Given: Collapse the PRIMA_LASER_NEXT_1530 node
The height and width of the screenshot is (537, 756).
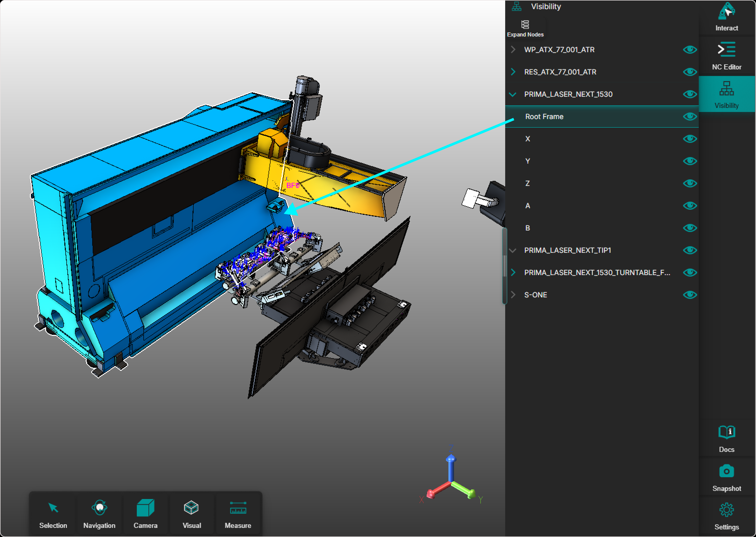Looking at the screenshot, I should 513,94.
